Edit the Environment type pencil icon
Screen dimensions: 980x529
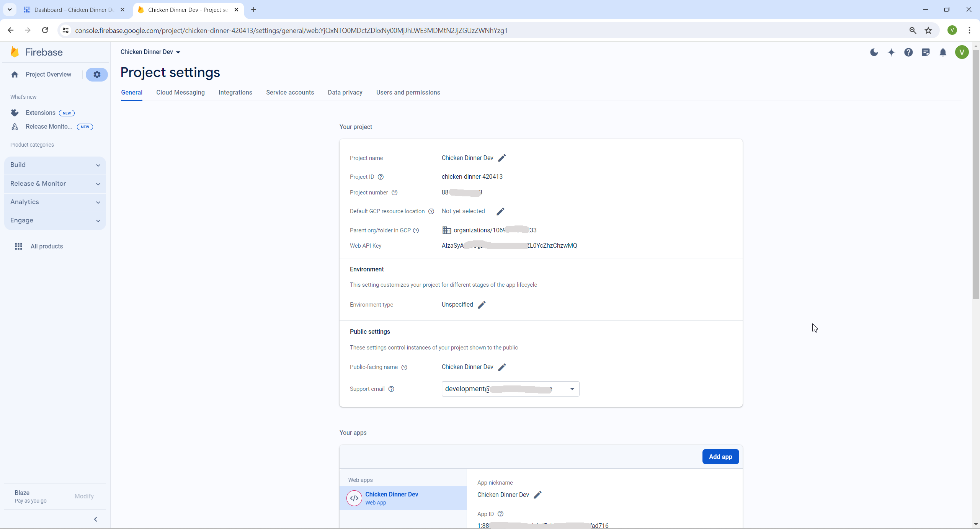482,305
